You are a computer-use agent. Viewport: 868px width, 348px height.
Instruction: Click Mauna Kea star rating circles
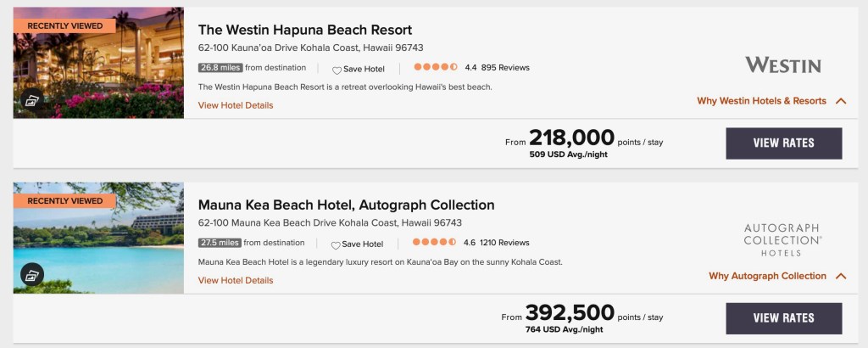[x=436, y=243]
